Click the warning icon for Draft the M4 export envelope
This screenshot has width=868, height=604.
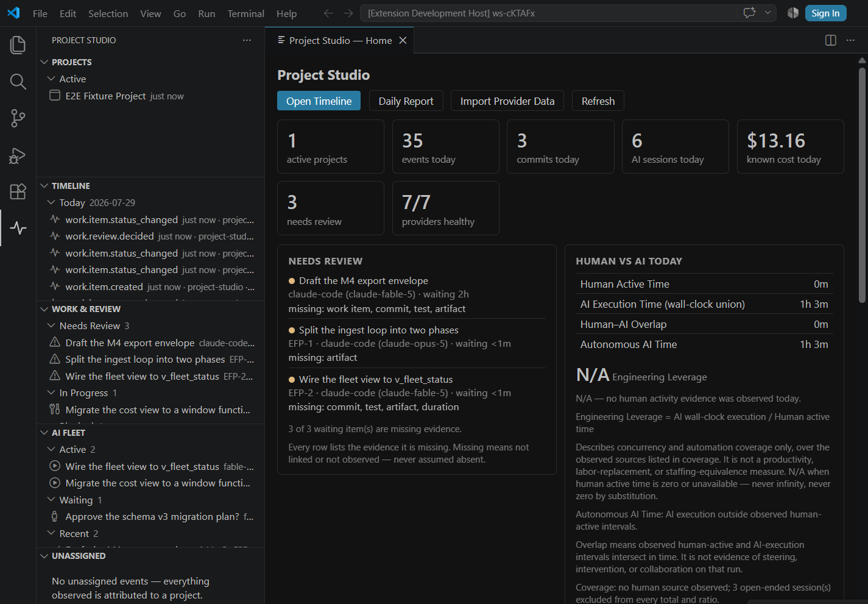click(x=55, y=343)
